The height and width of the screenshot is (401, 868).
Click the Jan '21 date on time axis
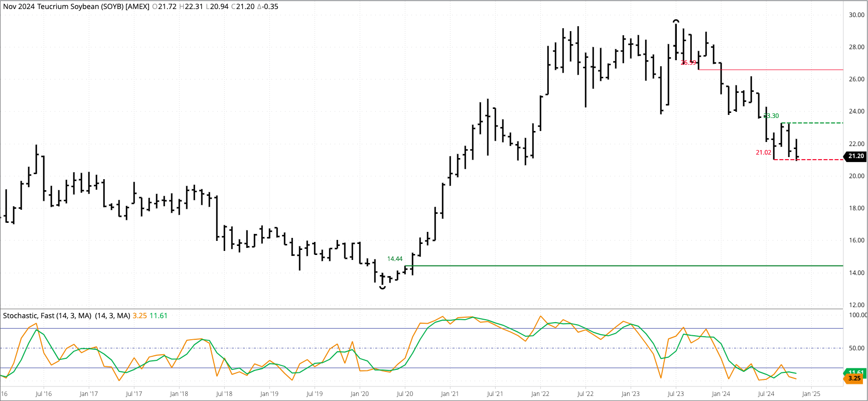(450, 394)
